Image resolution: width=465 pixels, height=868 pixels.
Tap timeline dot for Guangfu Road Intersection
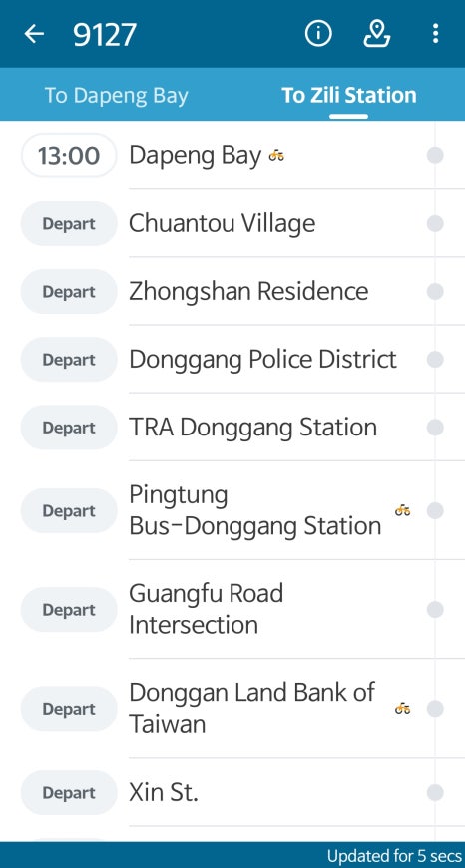(435, 610)
